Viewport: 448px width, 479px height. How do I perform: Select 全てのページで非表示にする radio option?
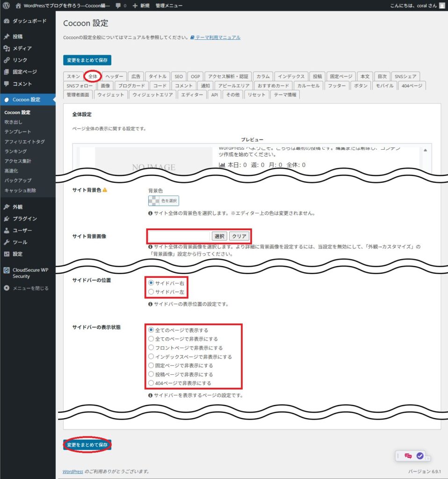[151, 339]
